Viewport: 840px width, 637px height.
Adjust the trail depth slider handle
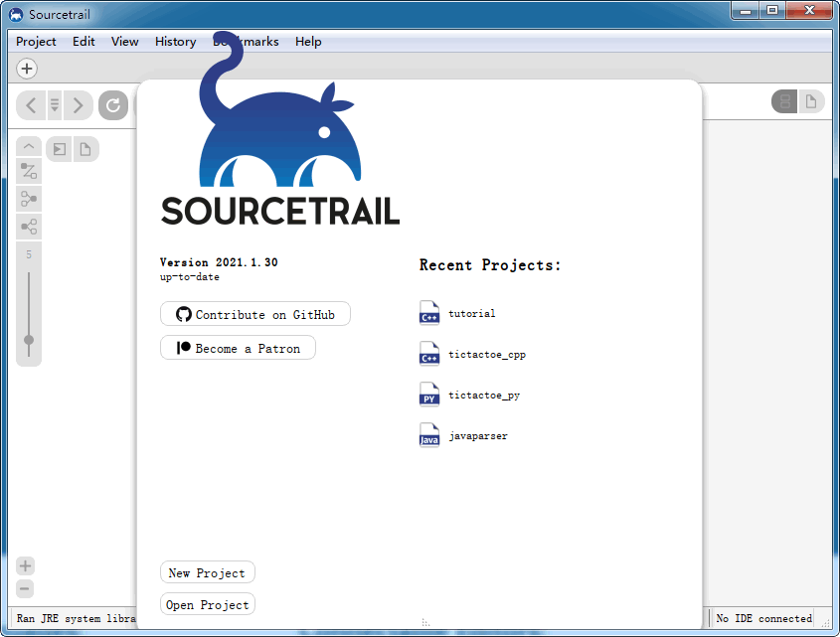pos(29,340)
